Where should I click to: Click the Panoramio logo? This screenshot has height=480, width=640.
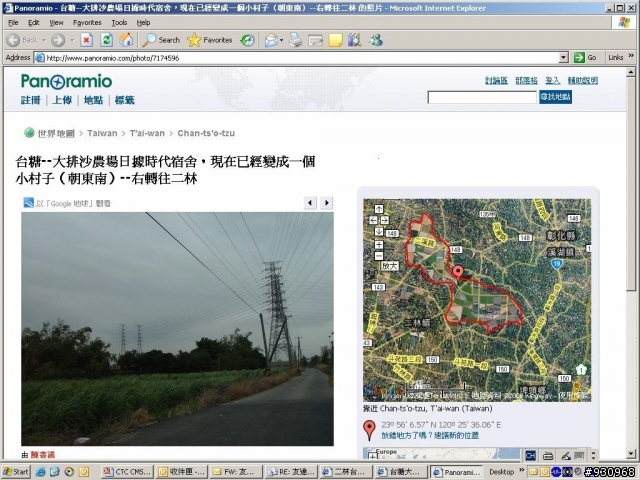pos(67,81)
